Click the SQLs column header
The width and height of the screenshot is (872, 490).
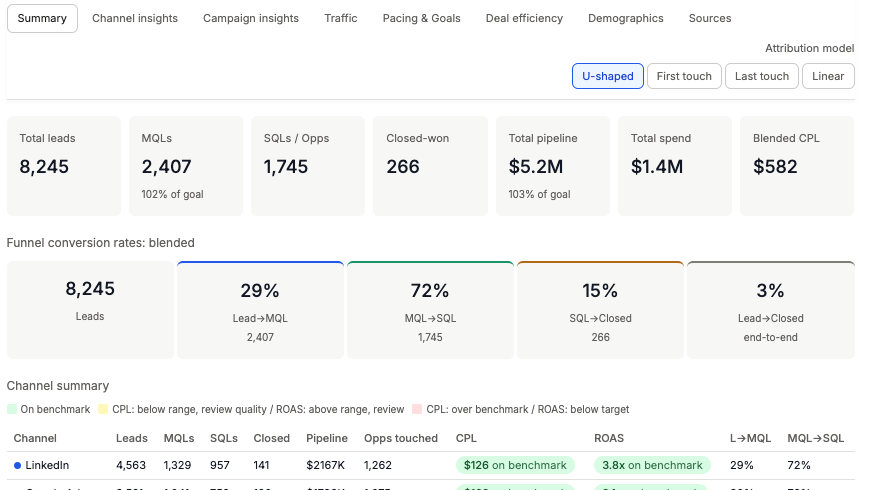click(224, 438)
